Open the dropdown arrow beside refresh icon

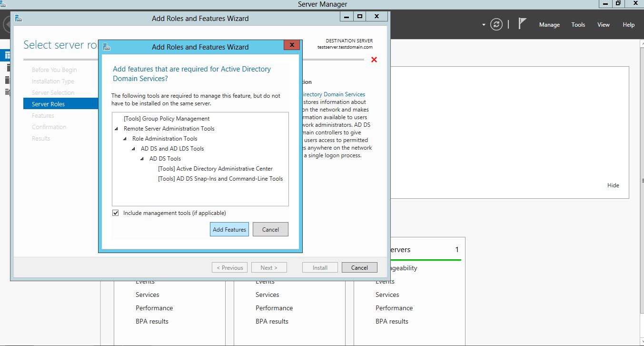coord(484,25)
